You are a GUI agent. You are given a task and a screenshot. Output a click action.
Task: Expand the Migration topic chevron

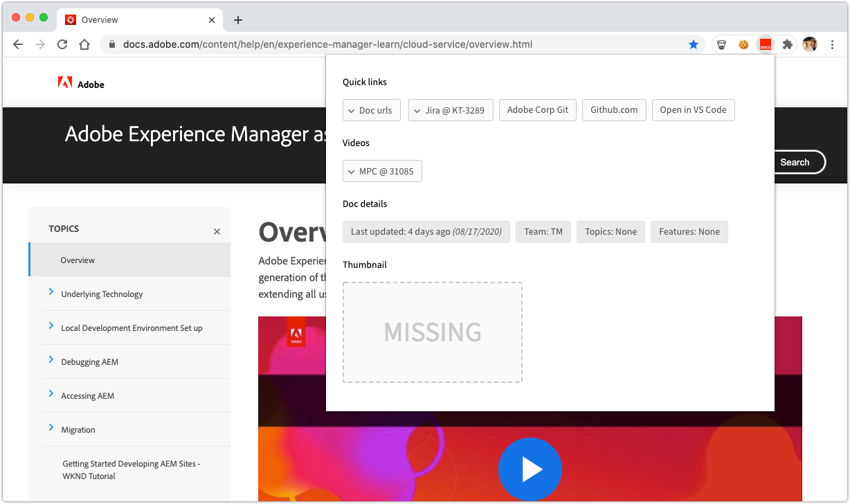51,429
